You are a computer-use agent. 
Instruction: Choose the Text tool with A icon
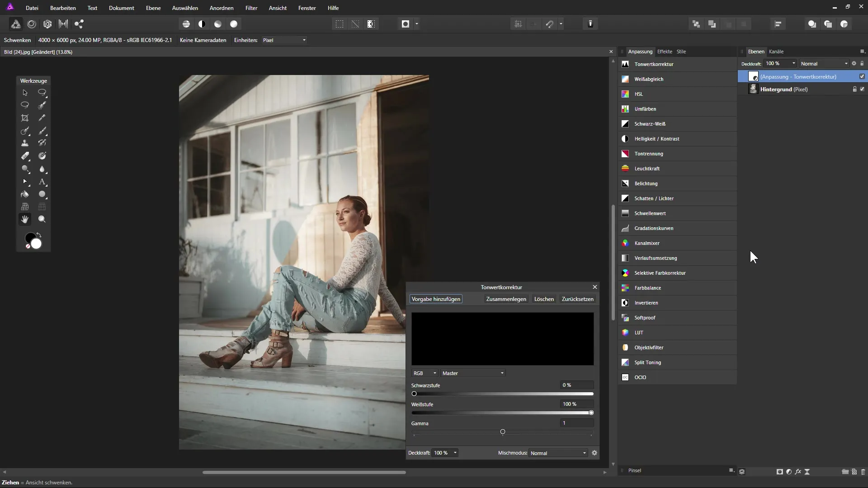pos(42,182)
